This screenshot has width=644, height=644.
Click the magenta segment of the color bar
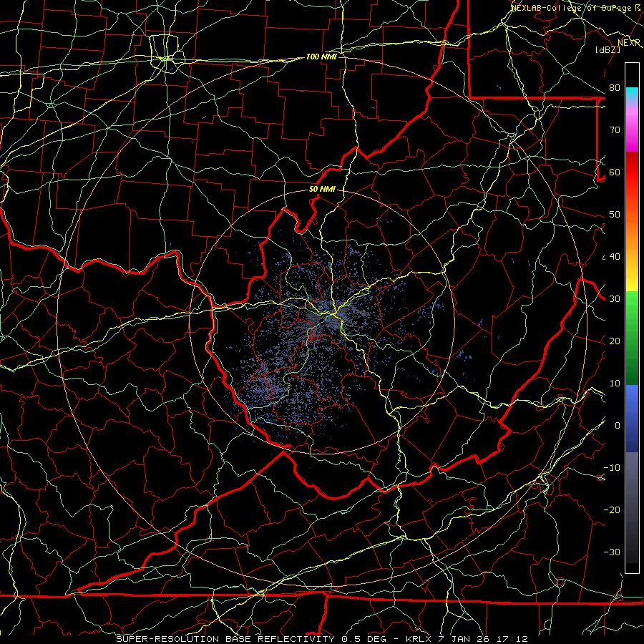tap(632, 130)
